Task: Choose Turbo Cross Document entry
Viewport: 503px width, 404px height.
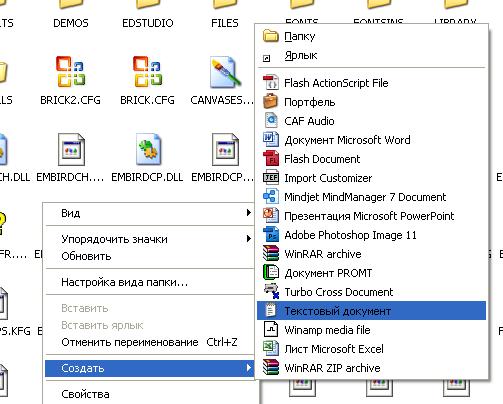Action: pos(371,292)
